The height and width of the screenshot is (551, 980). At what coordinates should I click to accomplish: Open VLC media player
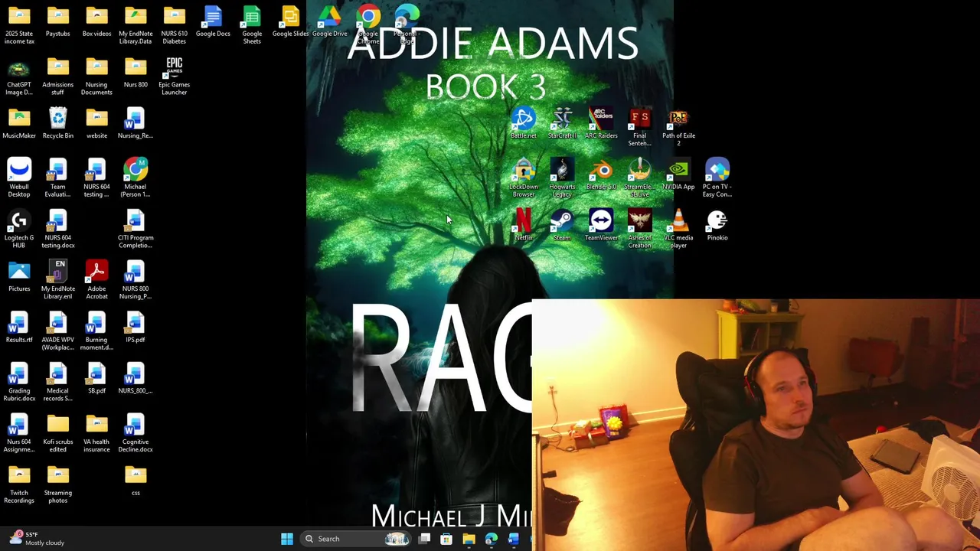(x=678, y=229)
